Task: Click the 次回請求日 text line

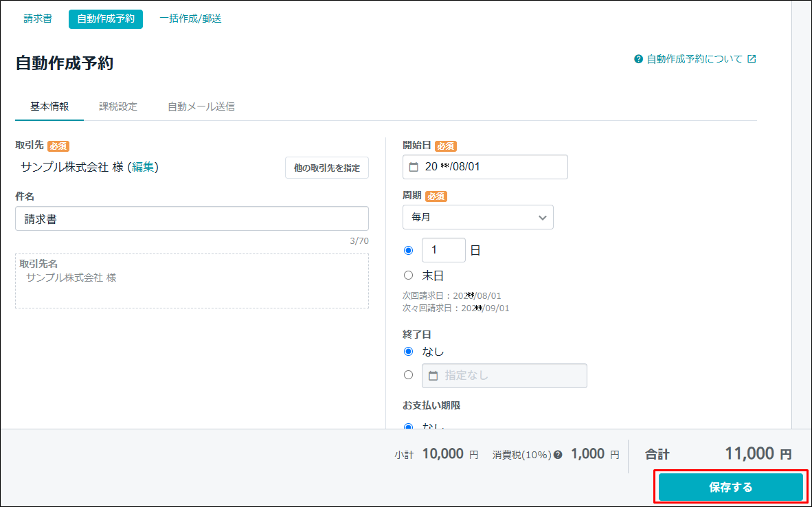Action: tap(452, 296)
